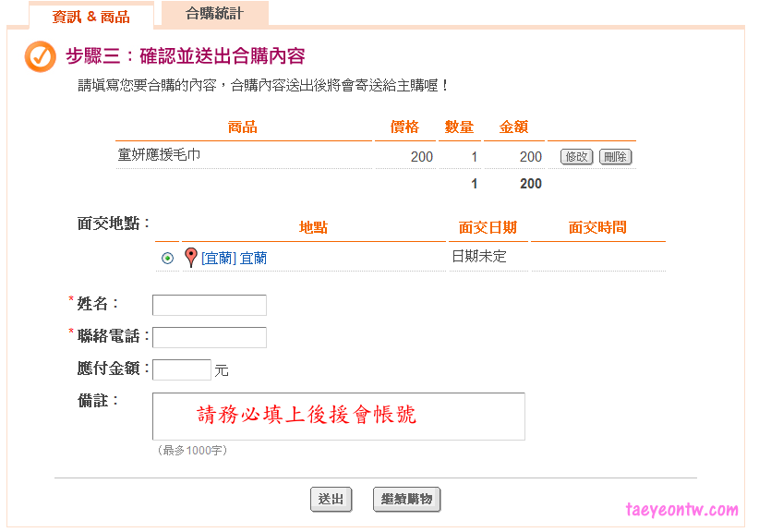Click the 地點 column header
The height and width of the screenshot is (532, 759).
coord(313,228)
